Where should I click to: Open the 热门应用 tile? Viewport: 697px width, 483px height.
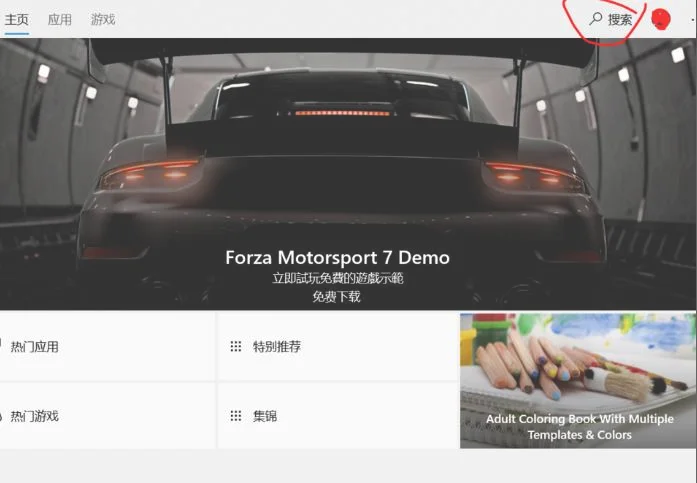click(x=107, y=347)
